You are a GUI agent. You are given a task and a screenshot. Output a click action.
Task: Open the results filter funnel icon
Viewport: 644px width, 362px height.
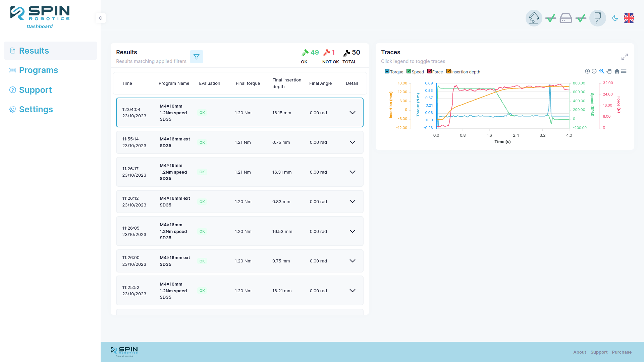point(197,57)
